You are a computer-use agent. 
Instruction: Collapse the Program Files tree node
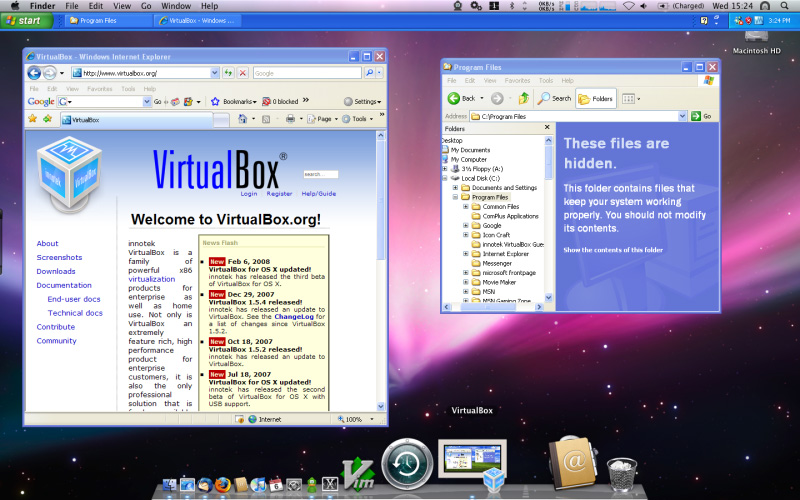pos(455,198)
